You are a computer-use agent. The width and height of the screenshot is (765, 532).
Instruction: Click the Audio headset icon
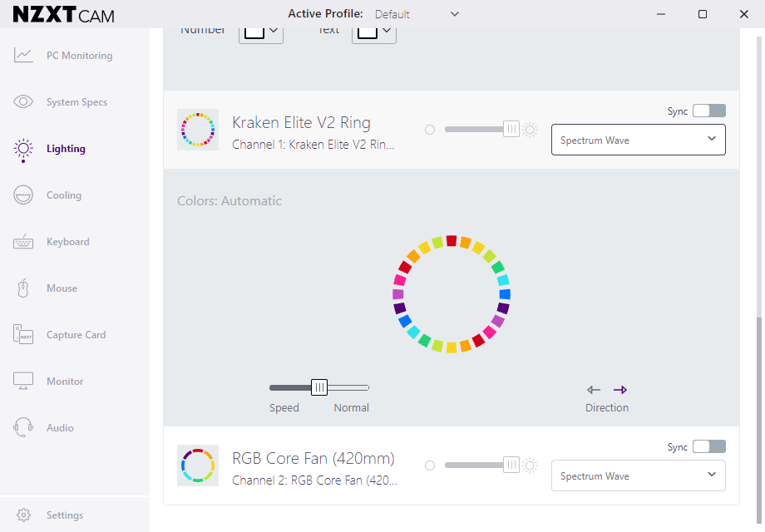(23, 427)
